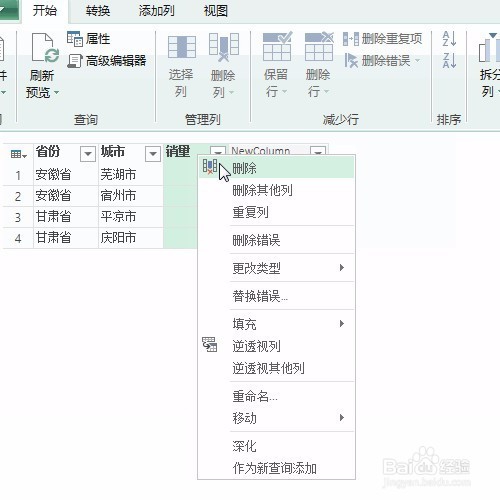
Task: Expand the 保留行 dropdown arrow
Action: click(284, 91)
